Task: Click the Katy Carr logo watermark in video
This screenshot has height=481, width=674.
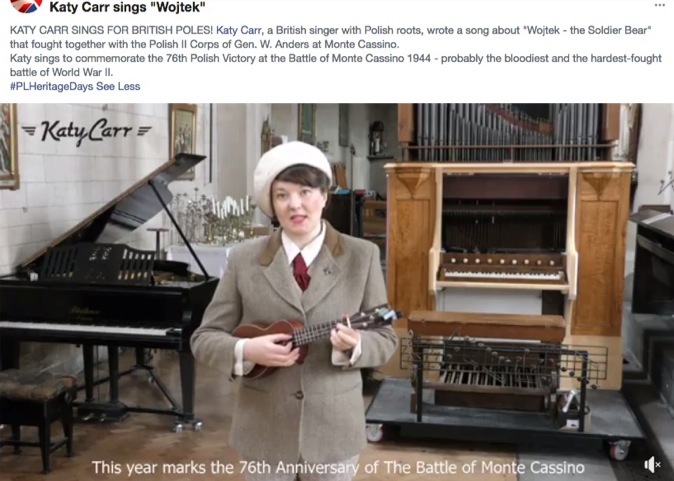Action: pyautogui.click(x=86, y=131)
